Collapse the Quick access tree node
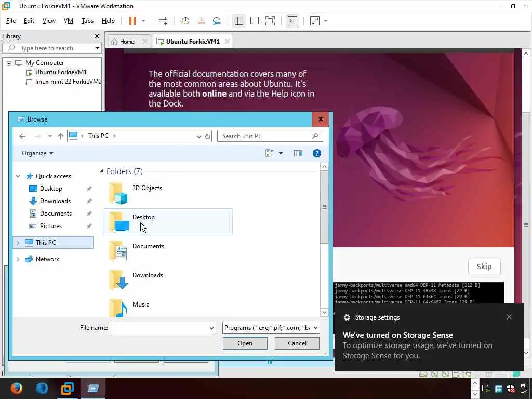This screenshot has width=532, height=399. click(x=18, y=176)
